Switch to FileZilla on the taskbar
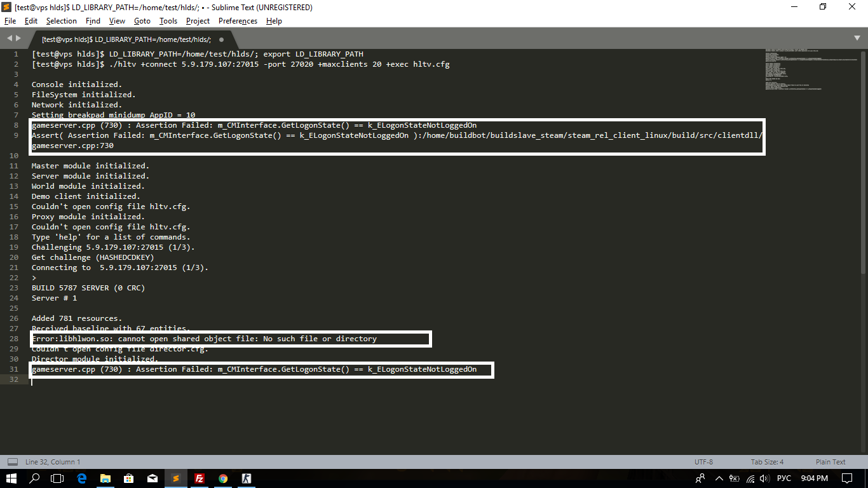 (x=200, y=478)
